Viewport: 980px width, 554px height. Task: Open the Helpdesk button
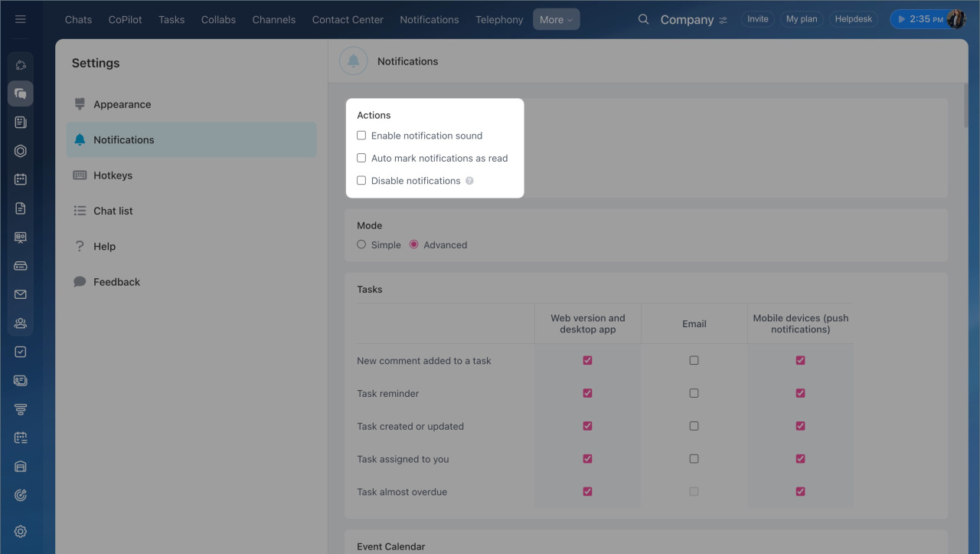(853, 19)
